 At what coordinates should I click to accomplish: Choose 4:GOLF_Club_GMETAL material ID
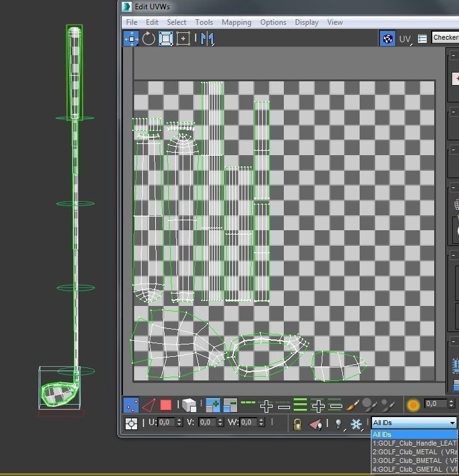[414, 469]
